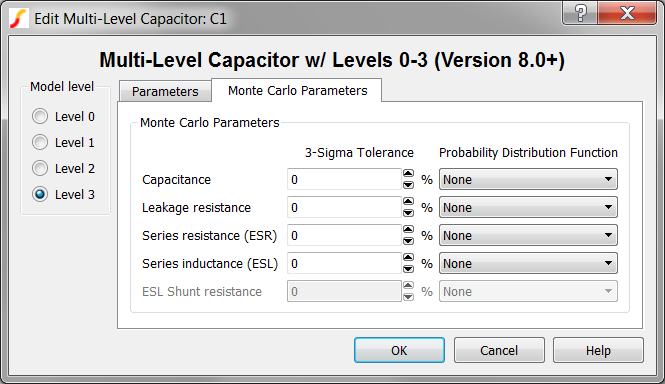Increase Capacitance tolerance with up arrow
The height and width of the screenshot is (384, 665).
[x=408, y=174]
